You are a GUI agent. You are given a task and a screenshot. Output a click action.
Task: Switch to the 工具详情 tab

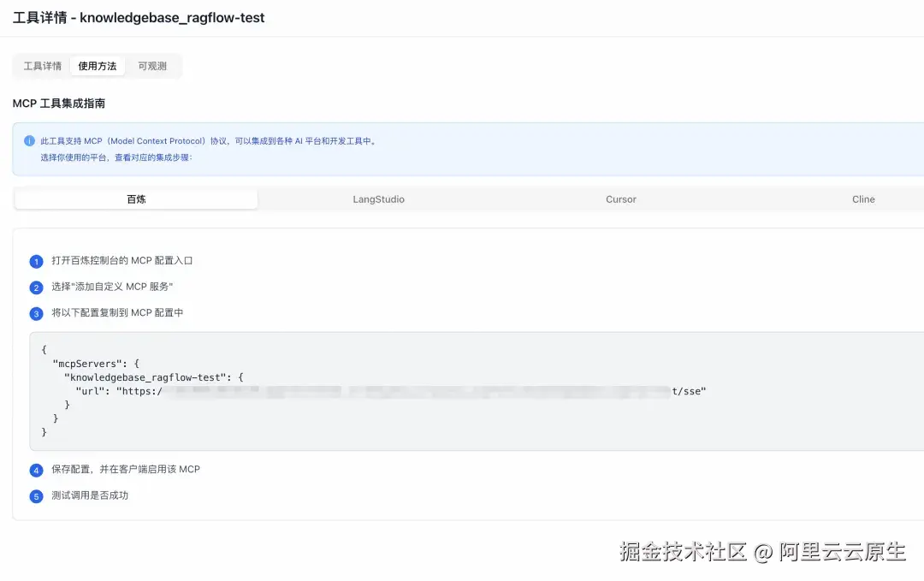43,66
